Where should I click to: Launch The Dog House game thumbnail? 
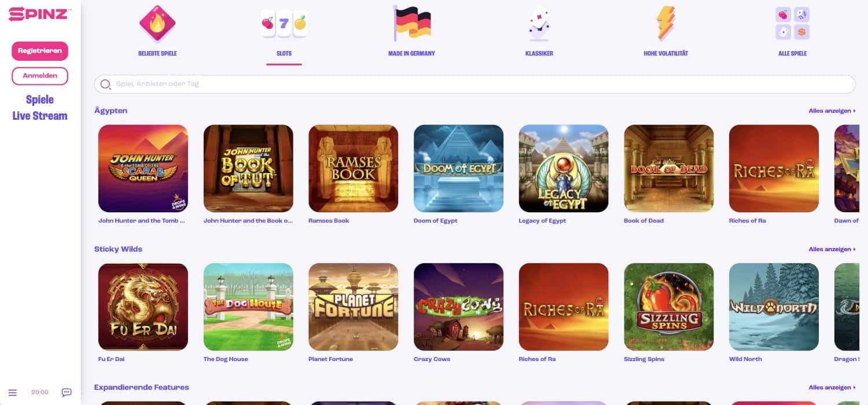click(x=248, y=307)
